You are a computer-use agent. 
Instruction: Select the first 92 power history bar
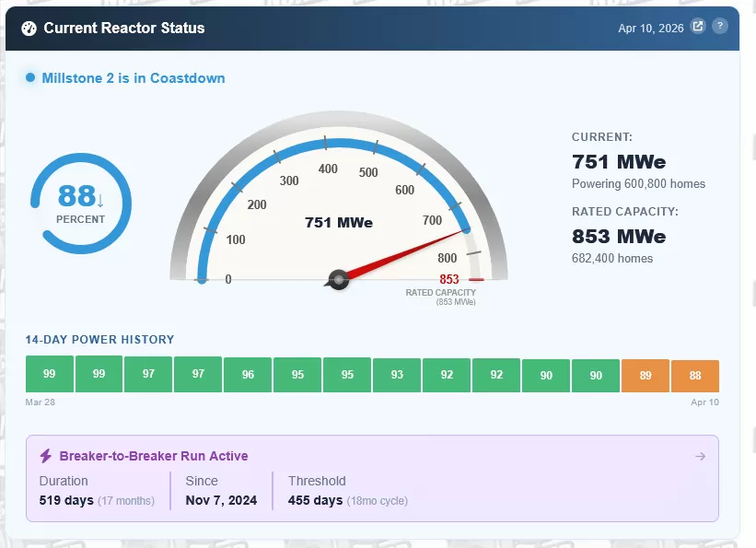click(447, 375)
